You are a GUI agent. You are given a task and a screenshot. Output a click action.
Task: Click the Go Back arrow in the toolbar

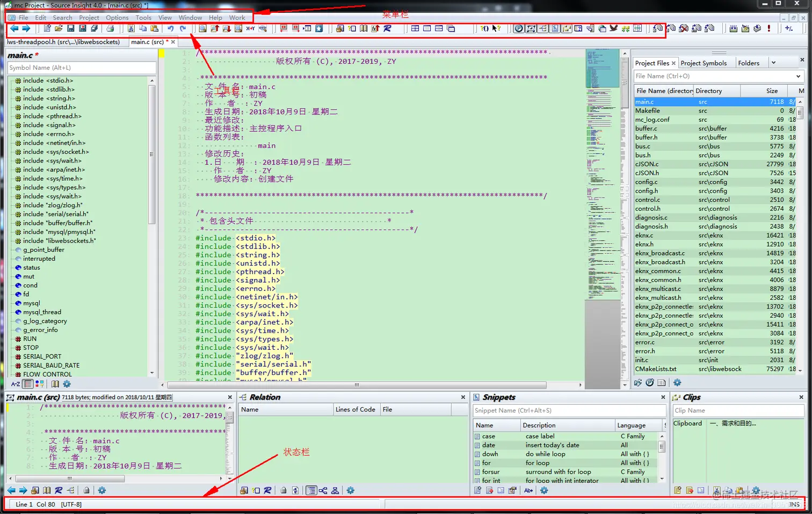pos(14,28)
